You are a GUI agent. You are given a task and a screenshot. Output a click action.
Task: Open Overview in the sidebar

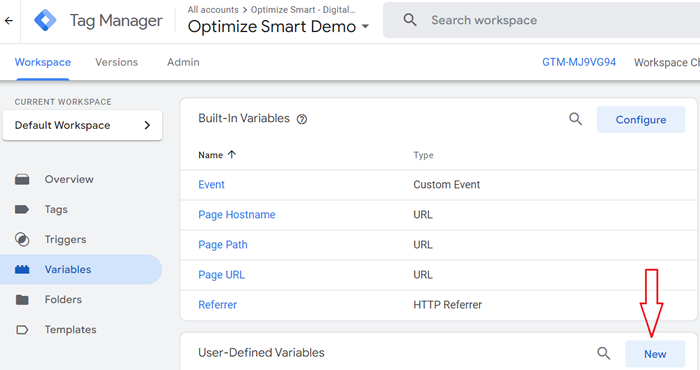coord(69,179)
